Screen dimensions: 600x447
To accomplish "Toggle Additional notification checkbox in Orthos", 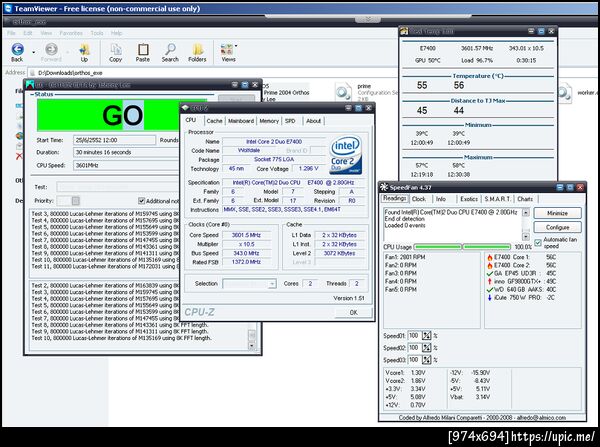I will (141, 201).
